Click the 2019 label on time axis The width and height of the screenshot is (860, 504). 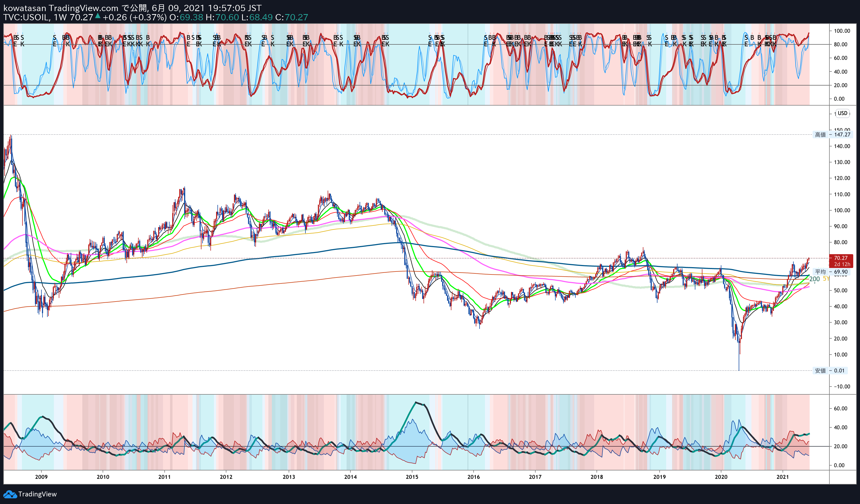[660, 477]
